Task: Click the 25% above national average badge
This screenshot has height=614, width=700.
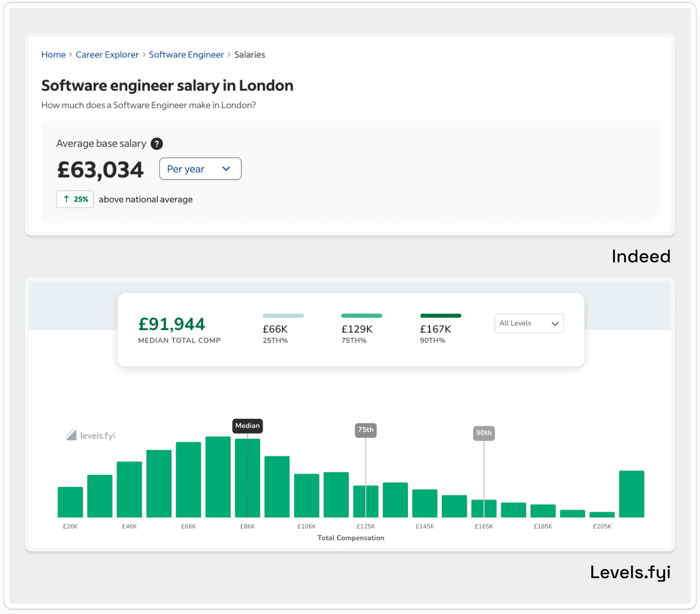Action: (x=75, y=199)
